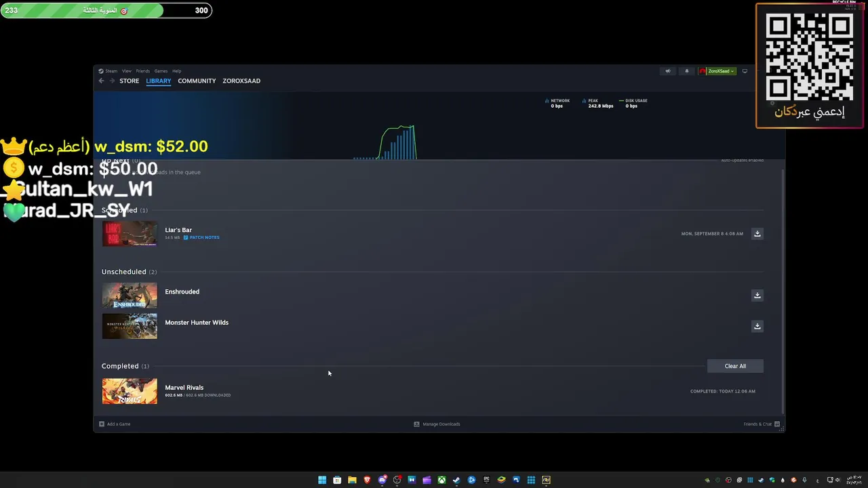Image resolution: width=868 pixels, height=488 pixels.
Task: Open Friends & Chat text link
Action: (757, 424)
